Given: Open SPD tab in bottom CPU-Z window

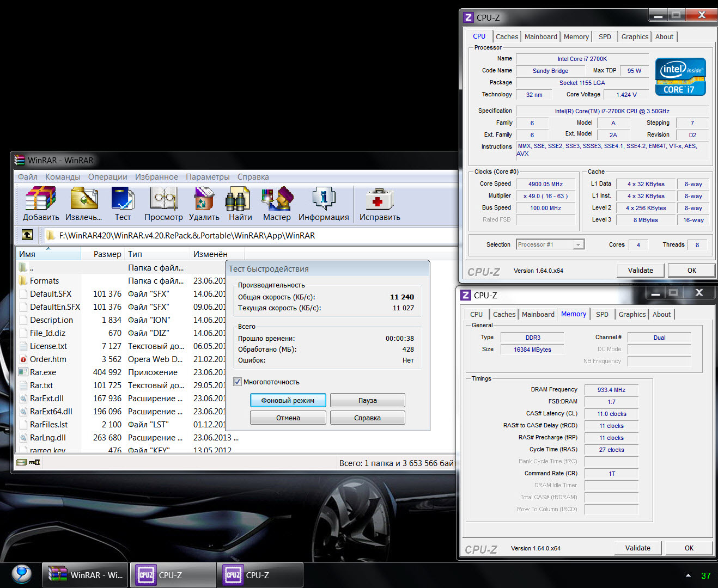Looking at the screenshot, I should [602, 314].
